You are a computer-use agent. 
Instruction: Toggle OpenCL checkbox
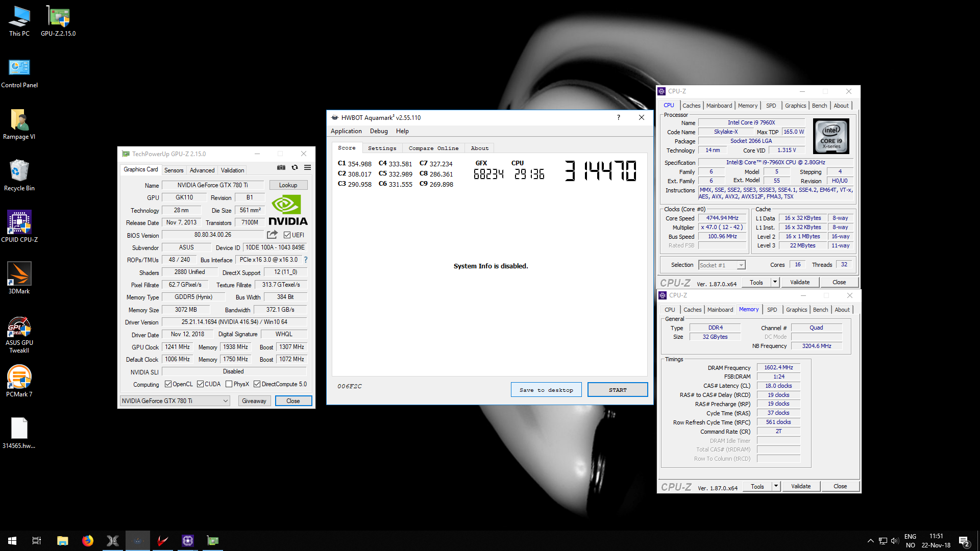coord(168,384)
